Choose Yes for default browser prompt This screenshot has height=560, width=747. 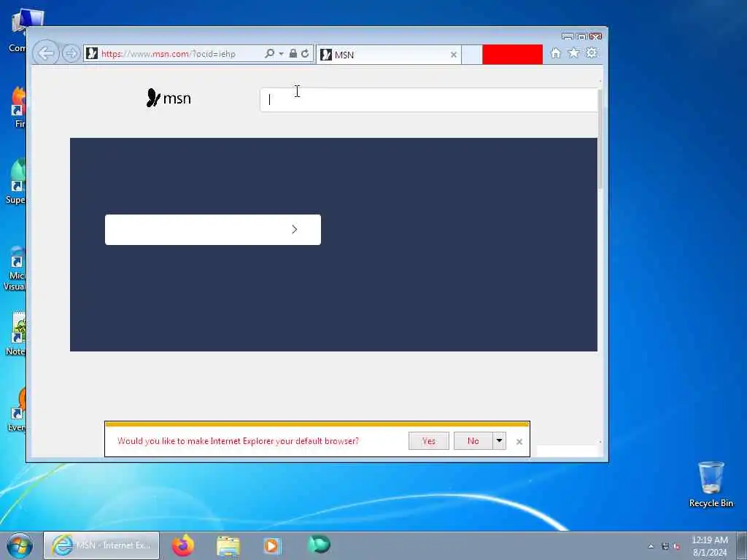[x=428, y=441]
